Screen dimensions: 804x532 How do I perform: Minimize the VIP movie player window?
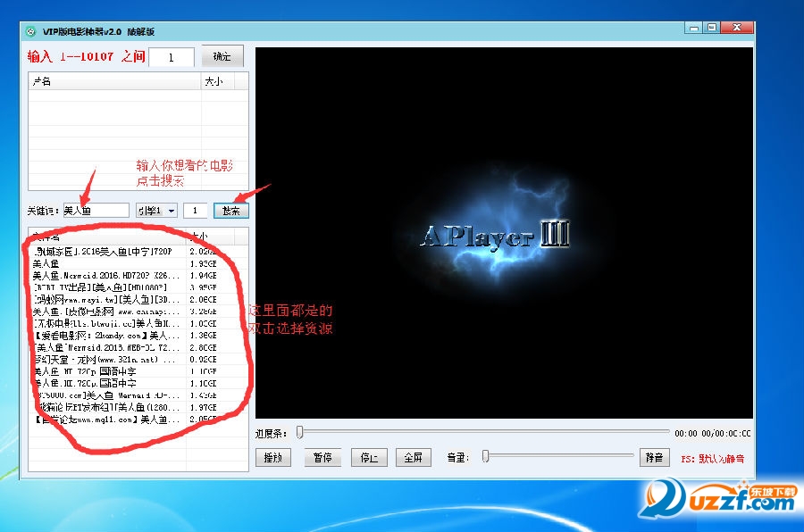pos(694,28)
